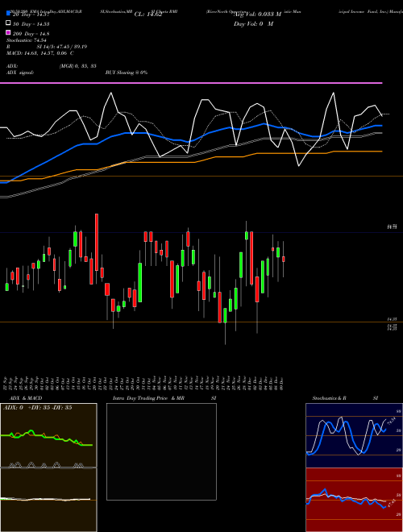Select the '200 Day = 14.8' legend text

31,34
